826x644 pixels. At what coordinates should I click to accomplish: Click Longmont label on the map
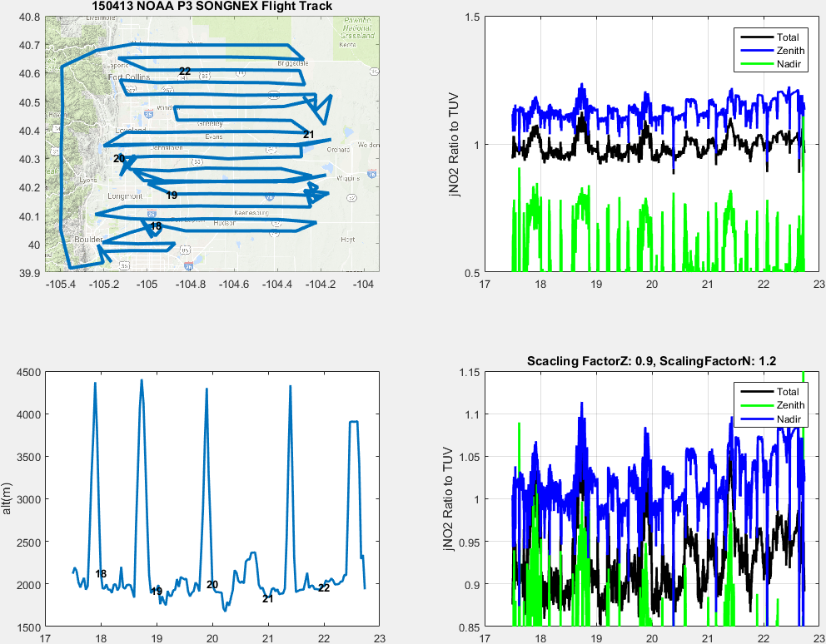tap(125, 196)
